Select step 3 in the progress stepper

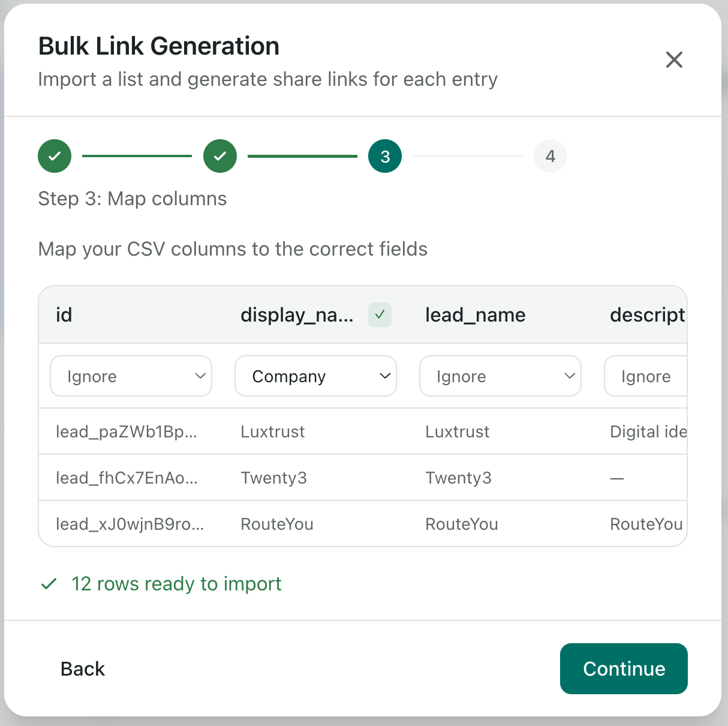(x=384, y=156)
